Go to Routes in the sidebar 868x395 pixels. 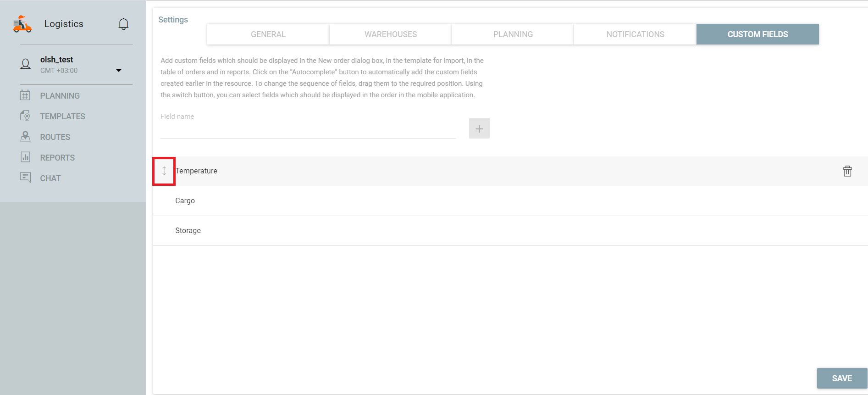click(x=55, y=137)
